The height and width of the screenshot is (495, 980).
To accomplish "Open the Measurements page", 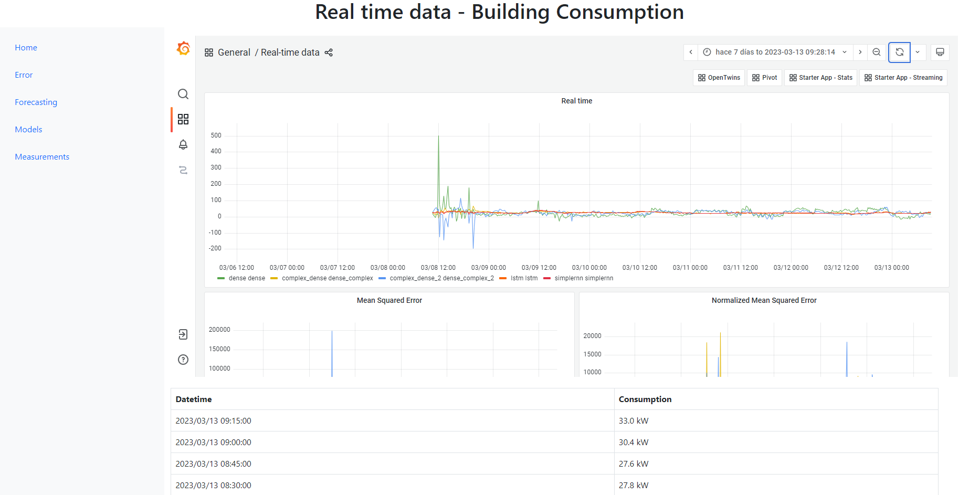I will click(x=42, y=157).
